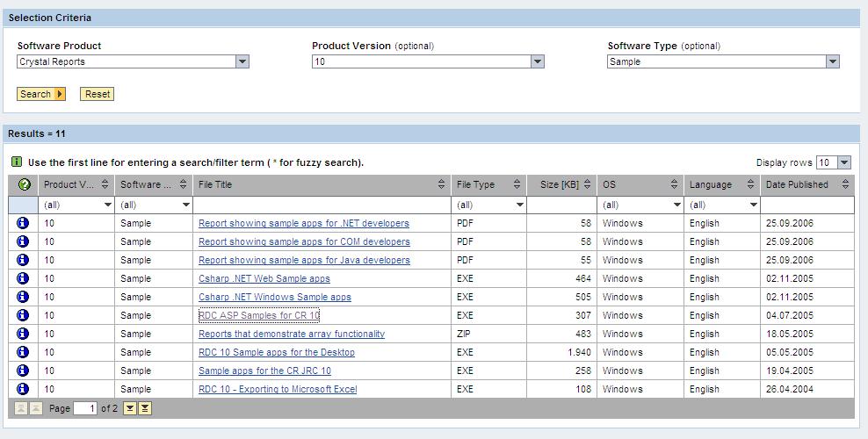Screen dimensions: 868x439
Task: Open info icon for RDC ASP Samples row
Action: pos(23,314)
